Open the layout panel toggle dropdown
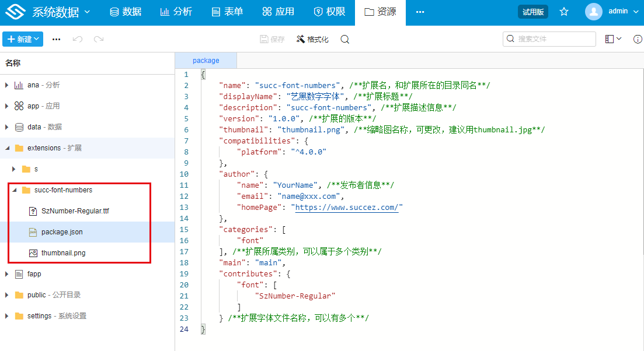This screenshot has width=644, height=351. (613, 39)
